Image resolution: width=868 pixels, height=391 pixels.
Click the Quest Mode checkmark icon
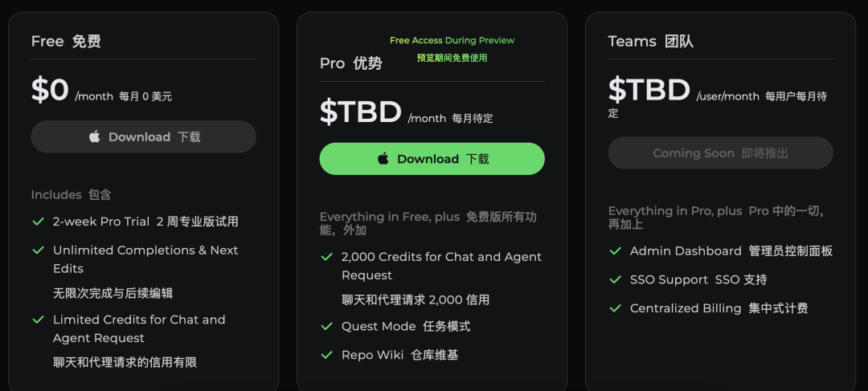click(x=326, y=326)
